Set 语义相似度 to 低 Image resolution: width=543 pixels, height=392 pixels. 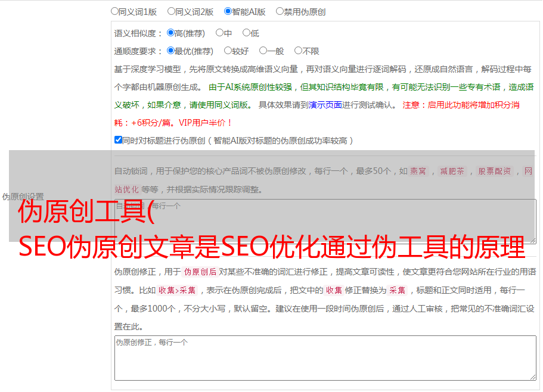tap(246, 33)
